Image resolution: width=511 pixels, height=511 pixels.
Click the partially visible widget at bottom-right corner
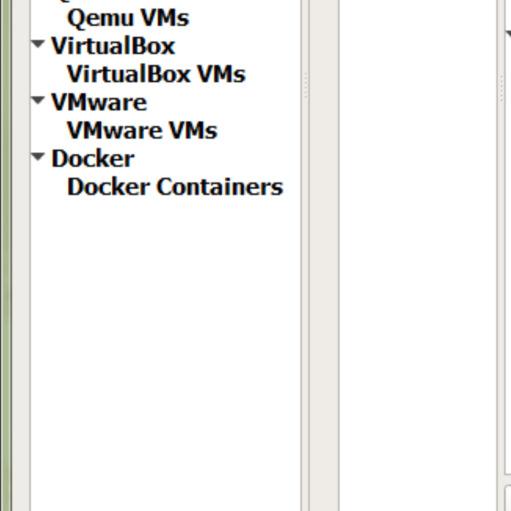pos(508,498)
